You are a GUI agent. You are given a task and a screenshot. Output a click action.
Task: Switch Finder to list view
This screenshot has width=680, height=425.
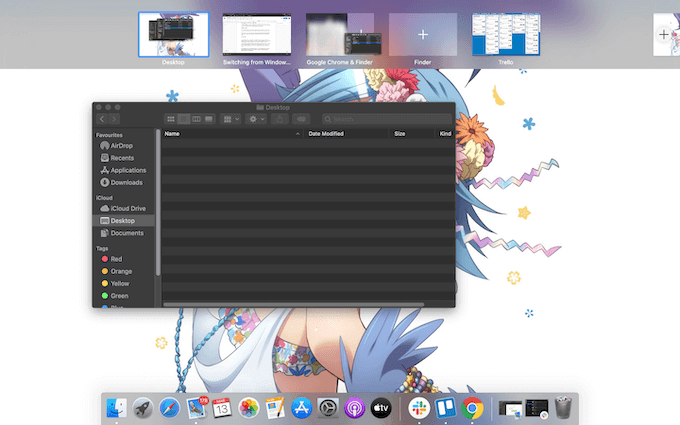pos(183,119)
